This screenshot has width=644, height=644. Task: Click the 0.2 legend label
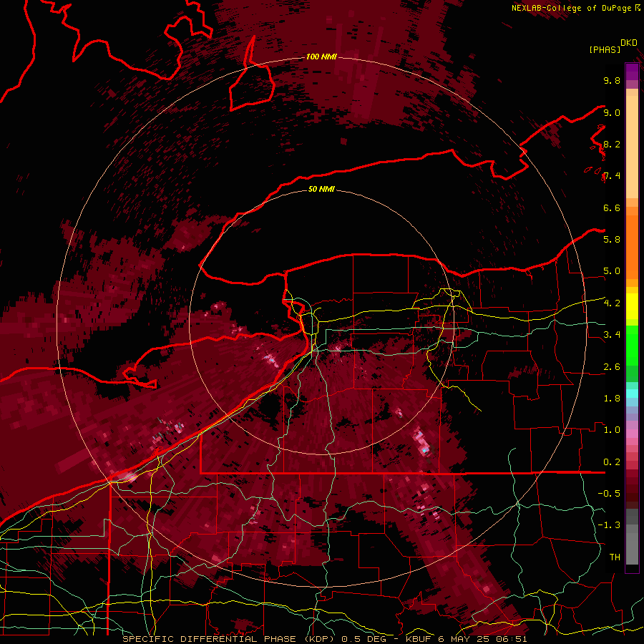click(x=612, y=462)
